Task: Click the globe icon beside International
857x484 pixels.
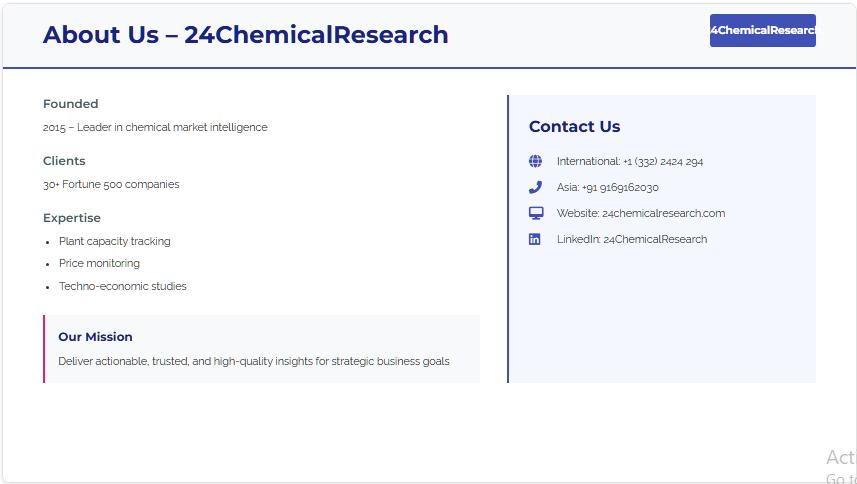Action: [x=535, y=161]
